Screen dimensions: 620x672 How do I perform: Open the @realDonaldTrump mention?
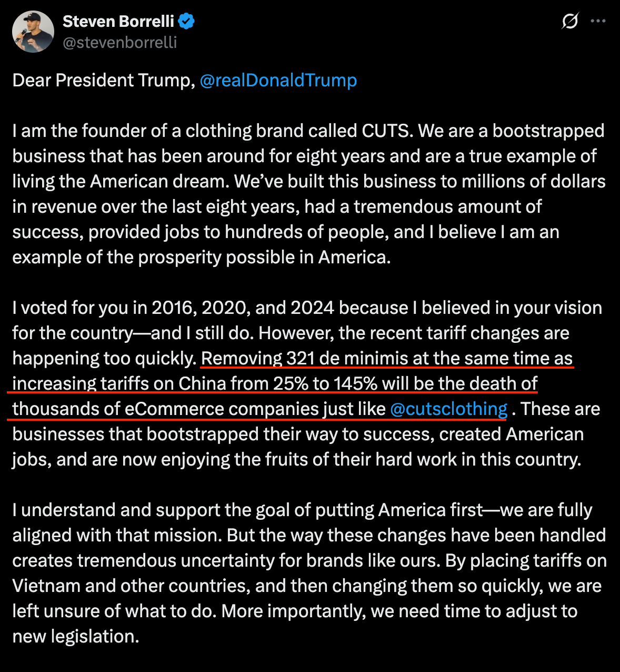point(278,80)
